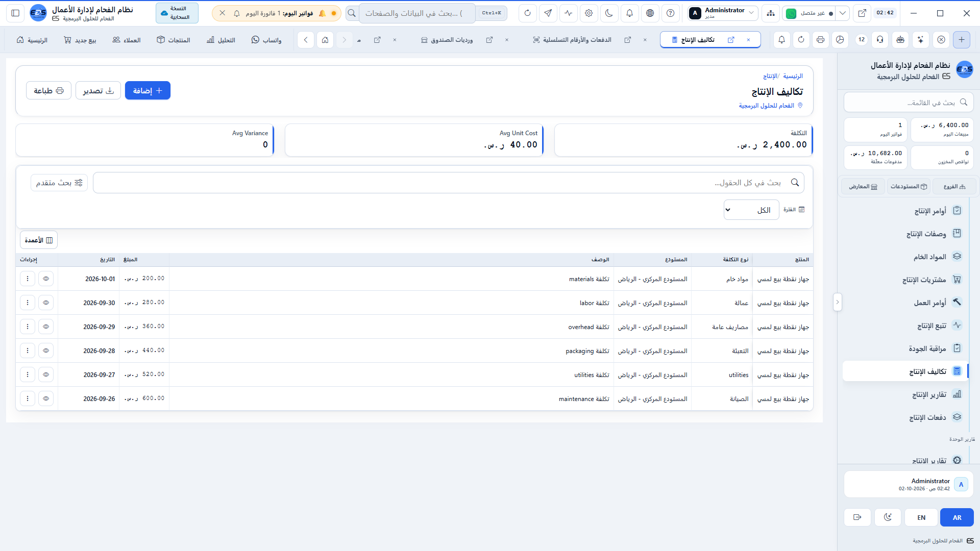Open actions menu for 280.00 labor row
Image resolution: width=980 pixels, height=551 pixels.
click(28, 303)
